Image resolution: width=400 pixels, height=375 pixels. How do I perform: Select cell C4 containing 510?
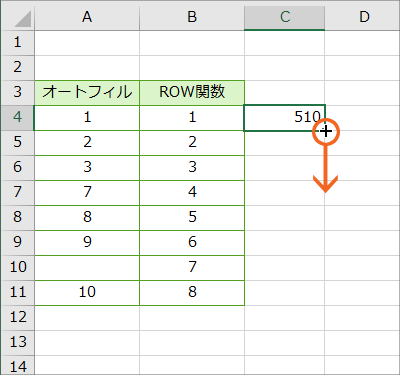pos(285,118)
